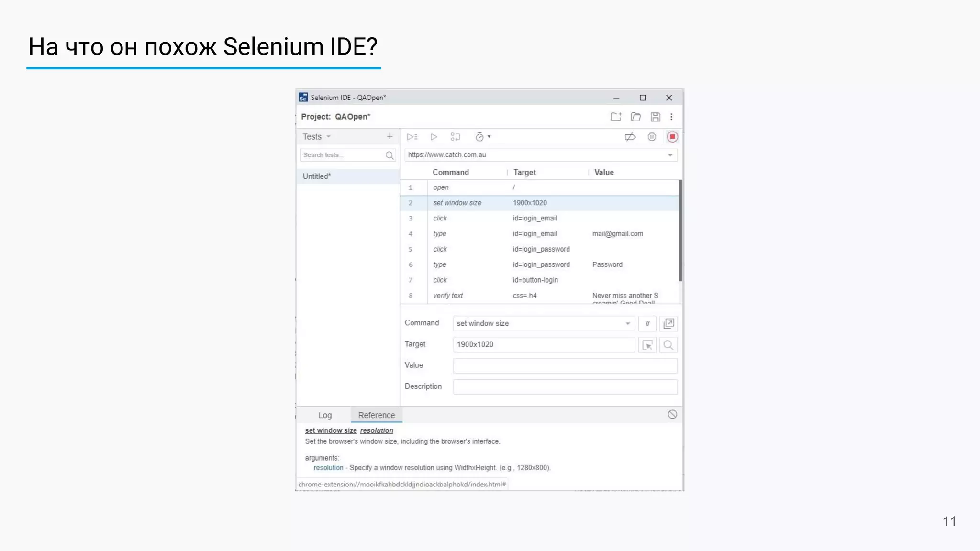
Task: Click the command list scrollbar
Action: (x=680, y=231)
